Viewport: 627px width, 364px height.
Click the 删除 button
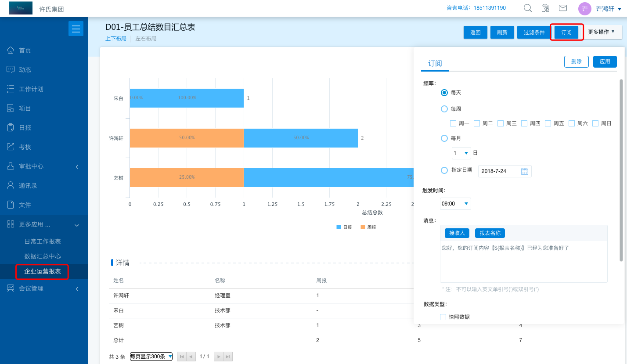point(577,61)
